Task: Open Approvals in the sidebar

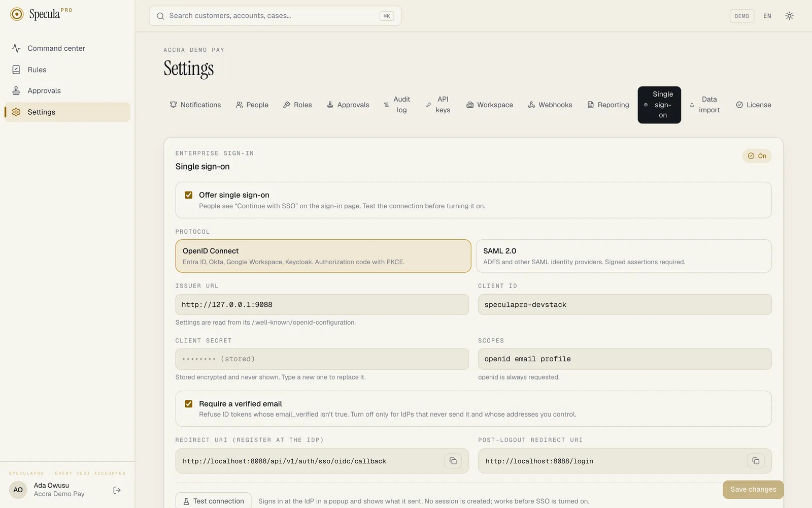Action: (67, 90)
